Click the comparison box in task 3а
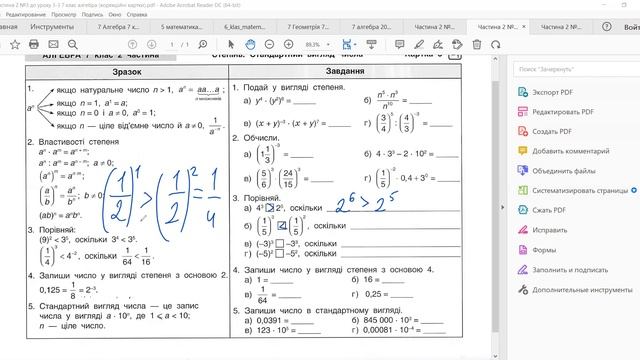Image resolution: width=640 pixels, height=360 pixels. [270, 208]
